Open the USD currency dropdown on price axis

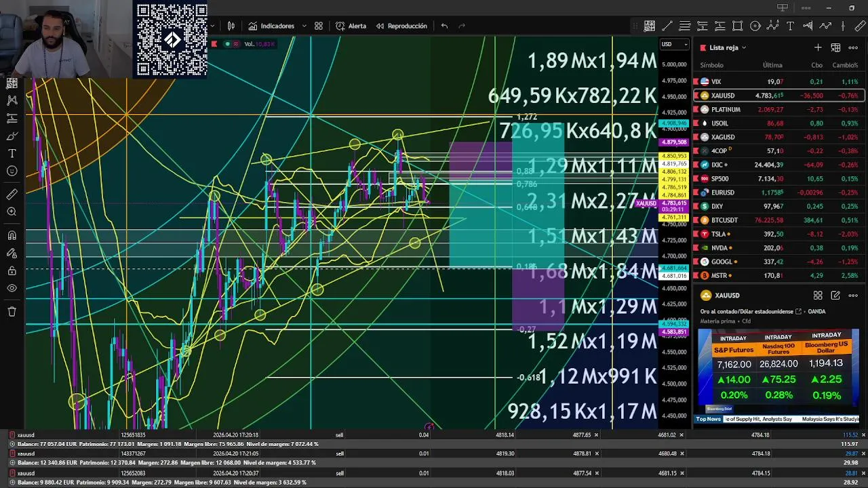click(x=674, y=44)
